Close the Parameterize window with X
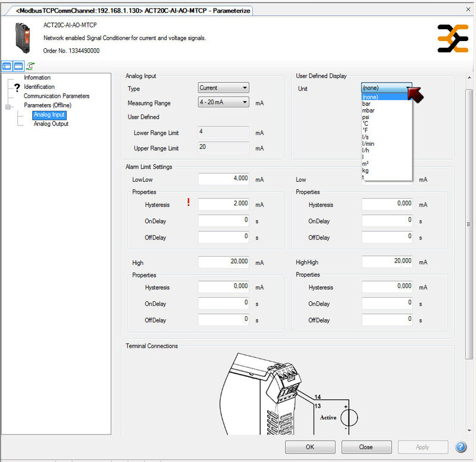 468,10
